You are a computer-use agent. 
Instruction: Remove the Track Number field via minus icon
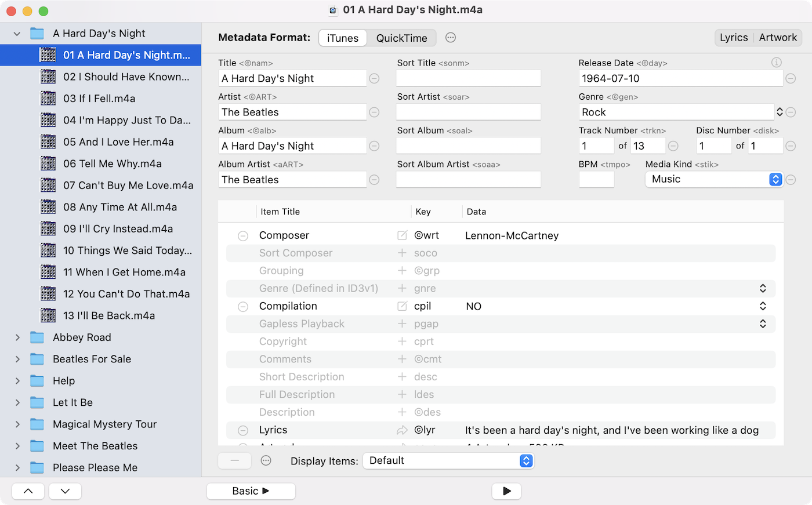(673, 146)
